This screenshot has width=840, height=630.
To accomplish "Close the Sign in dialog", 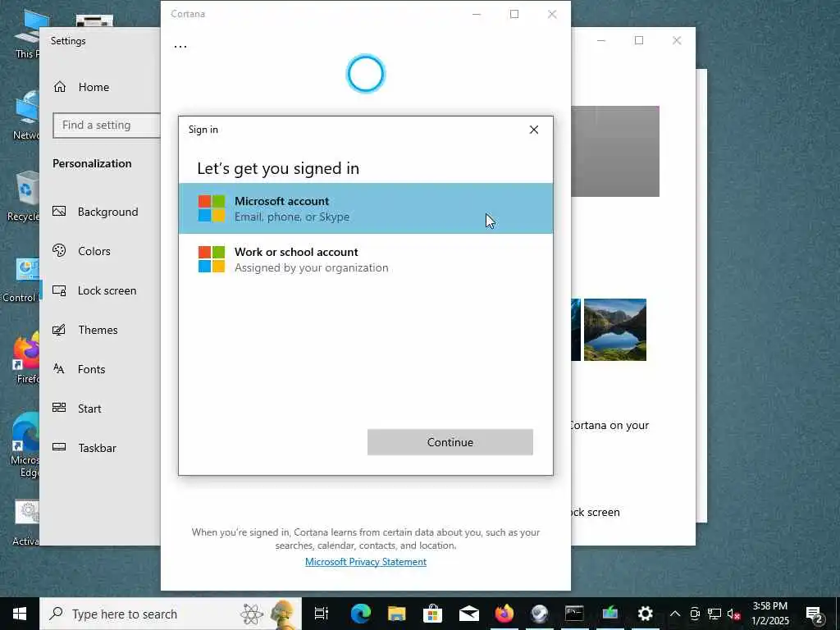I will pos(533,130).
